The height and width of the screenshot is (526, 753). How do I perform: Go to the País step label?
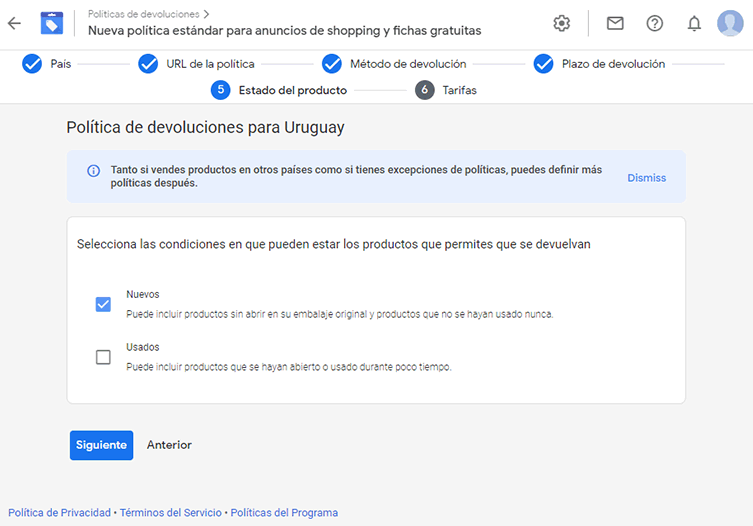[x=61, y=64]
